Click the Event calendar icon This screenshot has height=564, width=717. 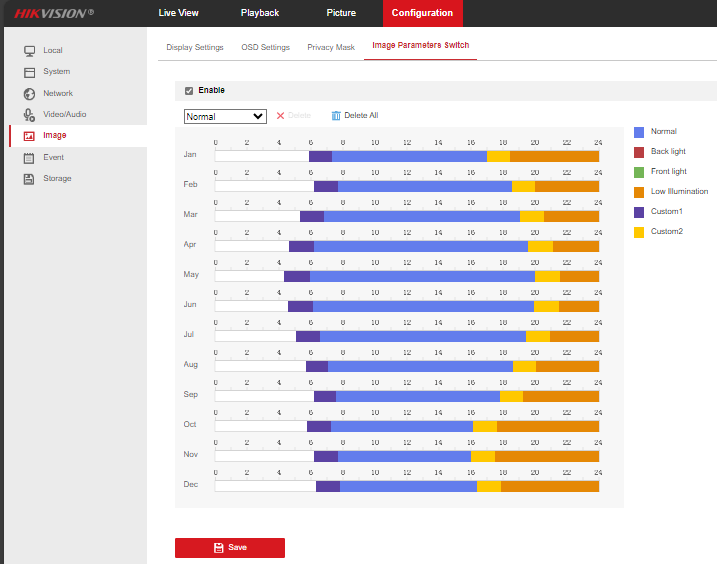pyautogui.click(x=29, y=157)
